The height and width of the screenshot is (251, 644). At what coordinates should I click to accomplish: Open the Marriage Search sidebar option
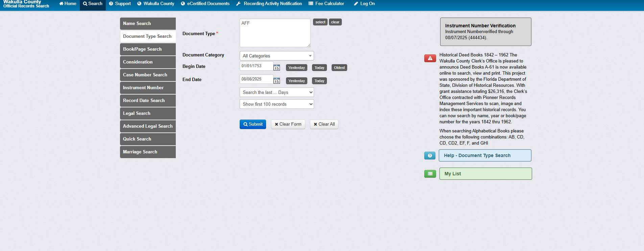(148, 152)
